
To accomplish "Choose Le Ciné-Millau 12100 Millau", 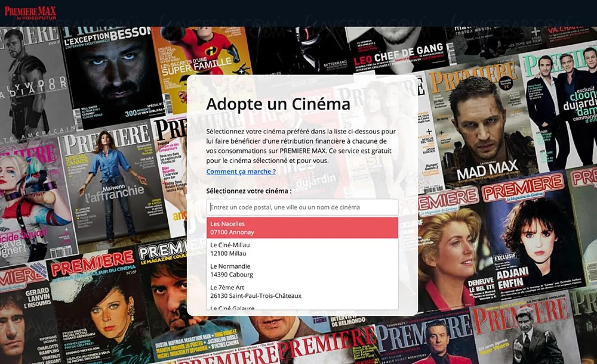I will (302, 249).
